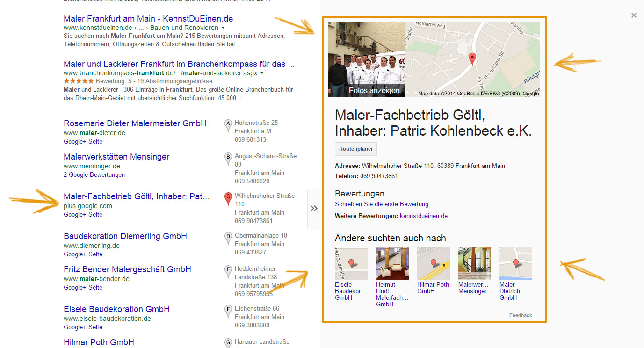Open Hilmar Poth GmbH listing
Screen dimensions: 644x348
click(99, 342)
